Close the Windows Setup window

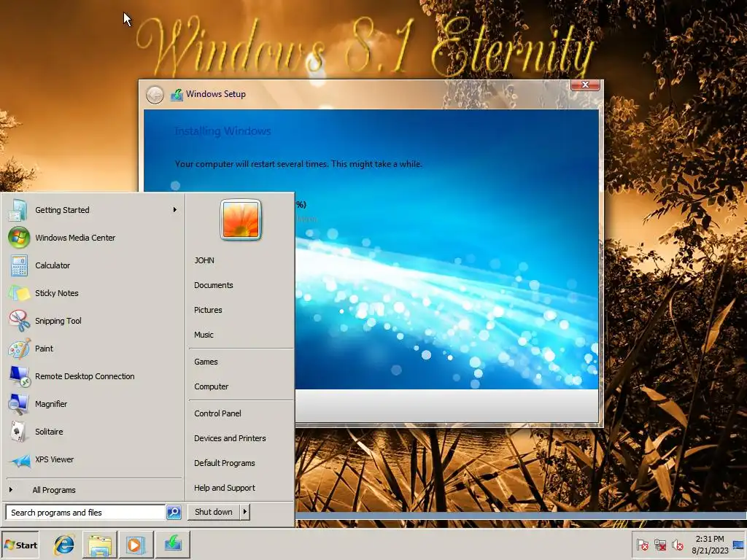(585, 85)
